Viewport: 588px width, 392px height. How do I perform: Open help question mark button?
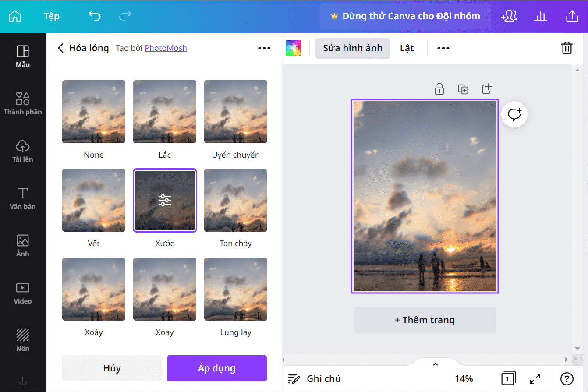click(x=567, y=379)
